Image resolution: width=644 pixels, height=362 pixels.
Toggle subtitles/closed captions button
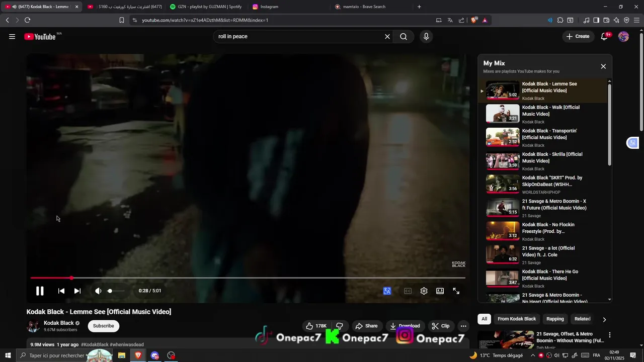click(x=408, y=291)
